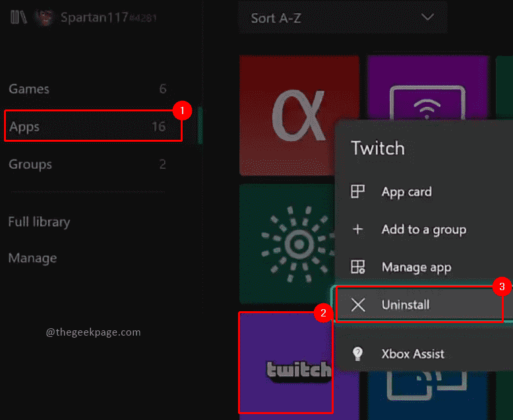The height and width of the screenshot is (420, 513).
Task: Select the Apps category
Action: [93, 126]
